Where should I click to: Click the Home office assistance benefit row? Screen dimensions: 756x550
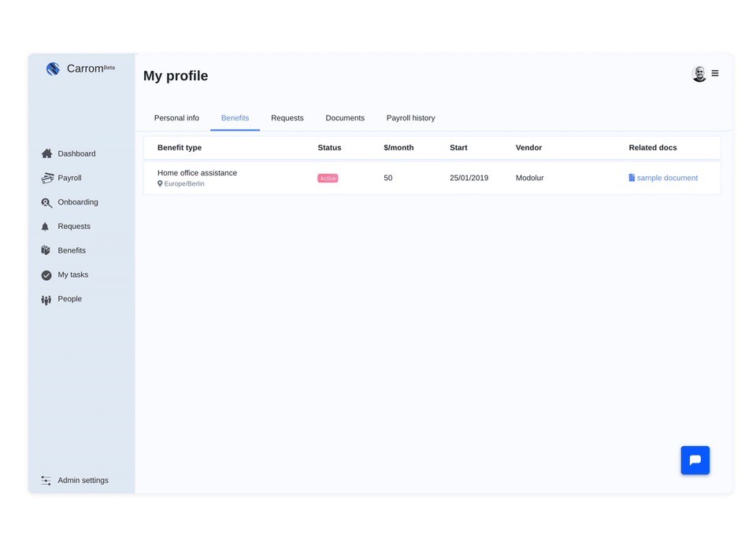click(197, 173)
